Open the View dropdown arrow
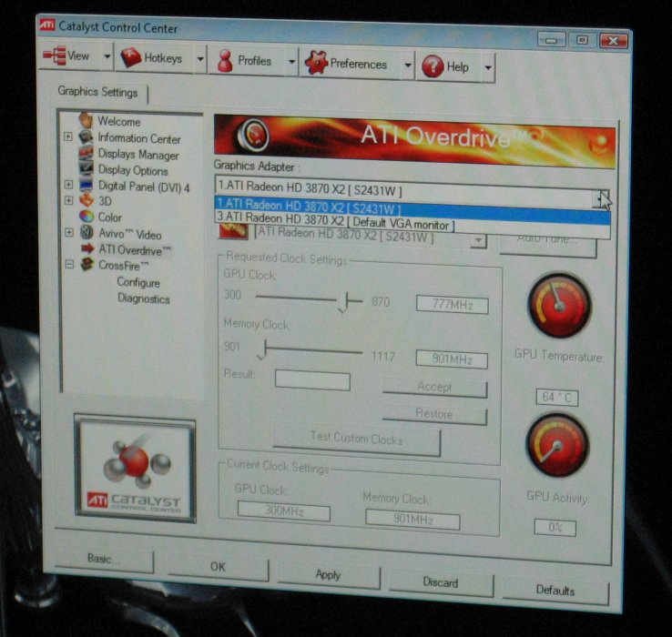 pos(107,56)
